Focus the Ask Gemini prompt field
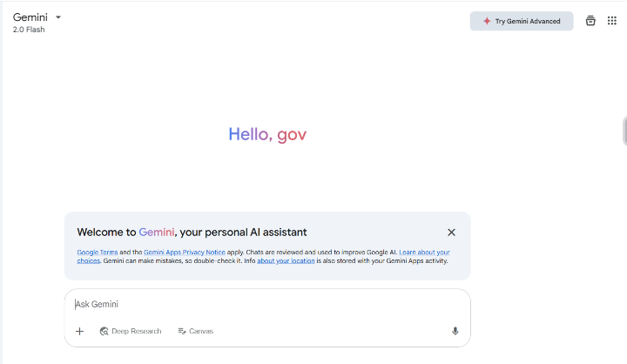The image size is (627, 364). point(261,304)
